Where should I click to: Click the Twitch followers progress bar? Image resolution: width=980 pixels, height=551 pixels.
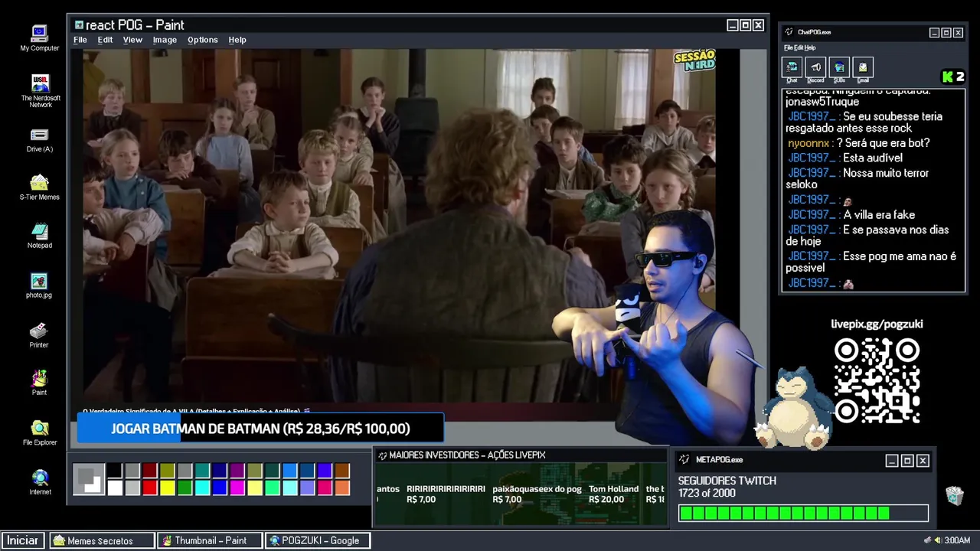(x=803, y=514)
